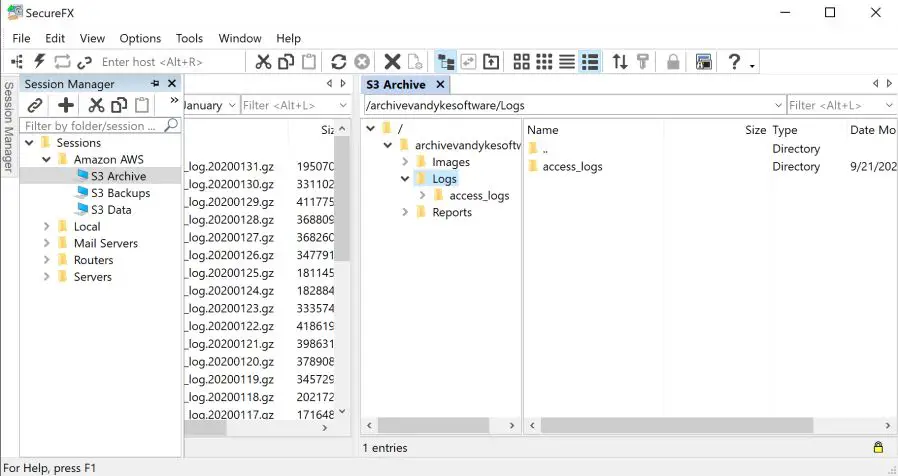
Task: Click the file Properties icon in main toolbar
Action: click(415, 61)
